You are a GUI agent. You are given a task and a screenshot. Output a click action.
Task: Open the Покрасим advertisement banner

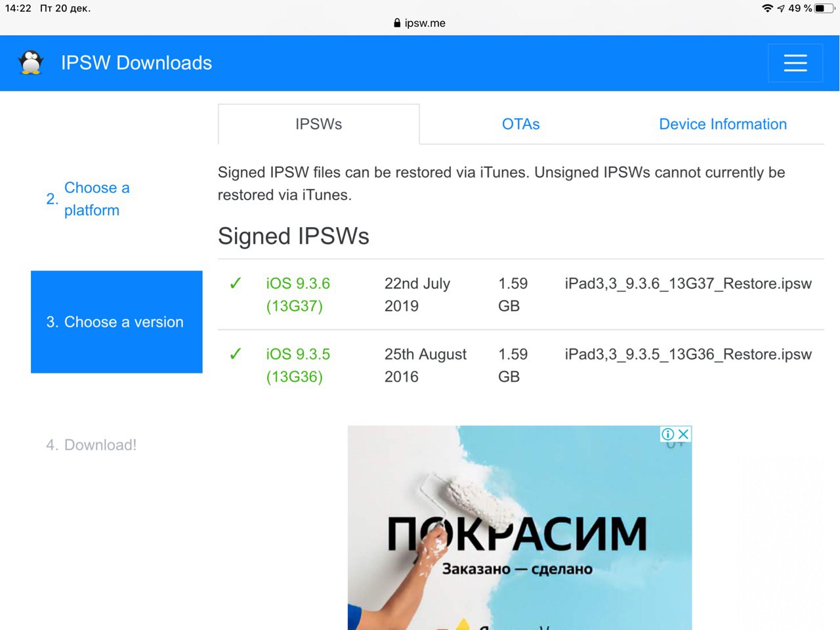(520, 528)
